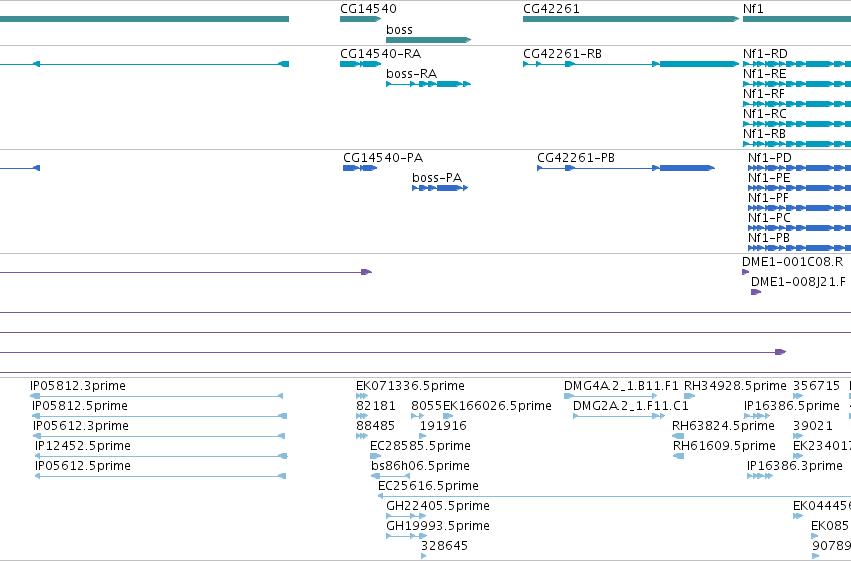The width and height of the screenshot is (851, 561).
Task: Click the EK166026.5prime EST label
Action: [497, 406]
